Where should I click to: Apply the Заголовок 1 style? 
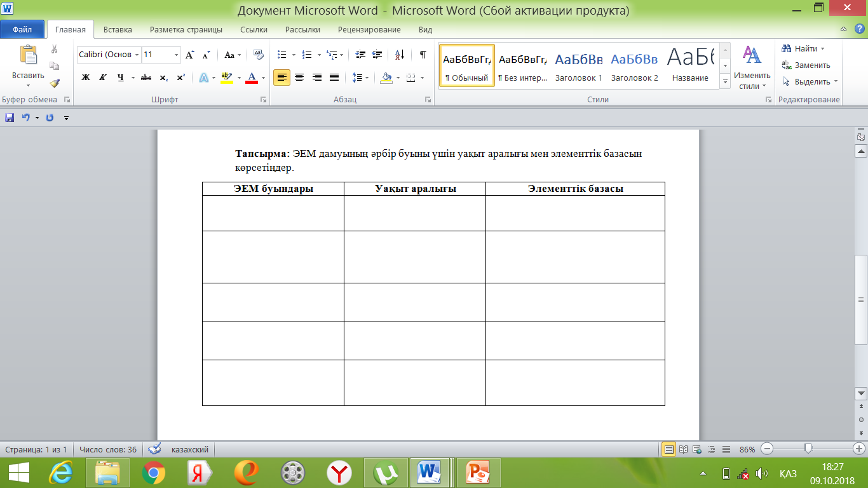578,65
